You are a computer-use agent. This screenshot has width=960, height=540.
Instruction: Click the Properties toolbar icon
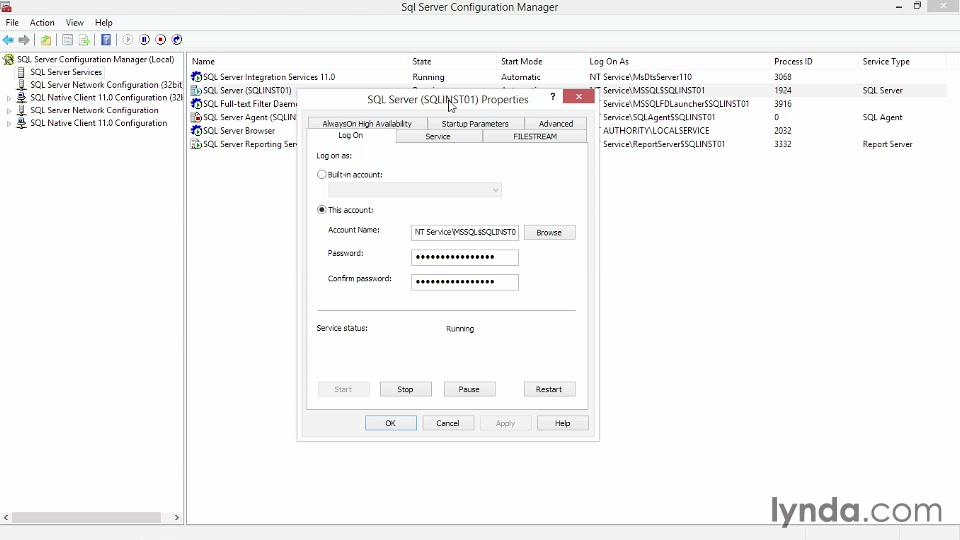pos(67,40)
